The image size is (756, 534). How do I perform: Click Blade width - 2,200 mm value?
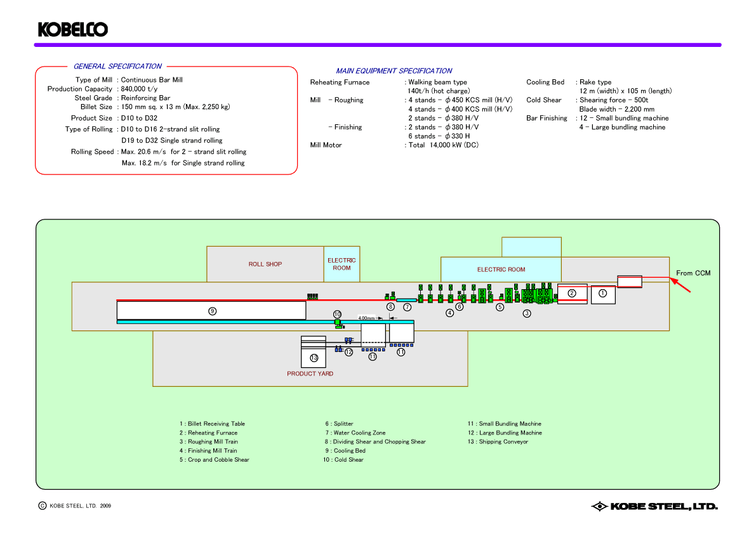click(617, 109)
